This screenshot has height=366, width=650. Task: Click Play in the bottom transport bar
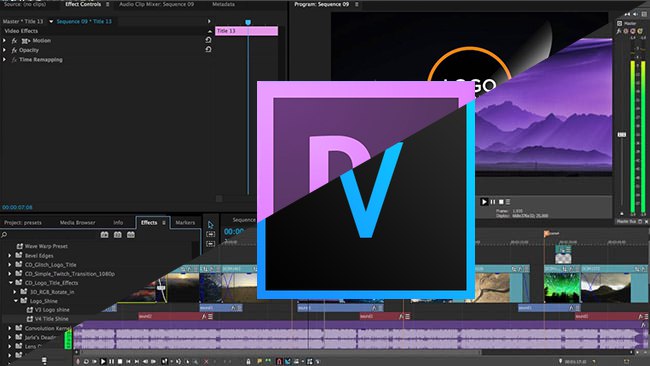(x=103, y=361)
